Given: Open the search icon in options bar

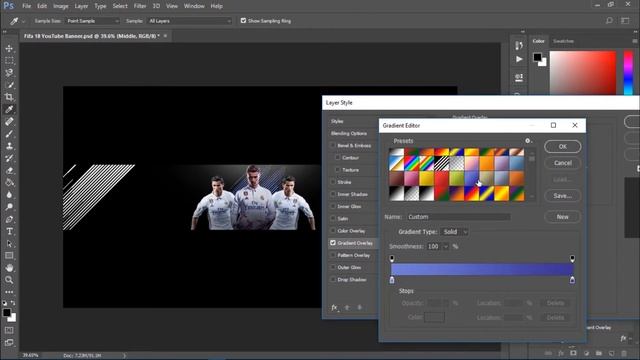Looking at the screenshot, I should pos(609,21).
